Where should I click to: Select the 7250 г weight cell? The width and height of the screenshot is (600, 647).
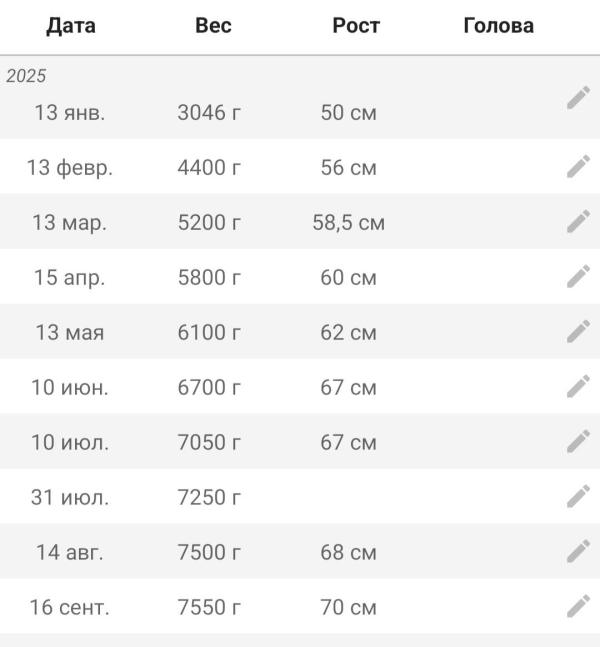[x=209, y=497]
